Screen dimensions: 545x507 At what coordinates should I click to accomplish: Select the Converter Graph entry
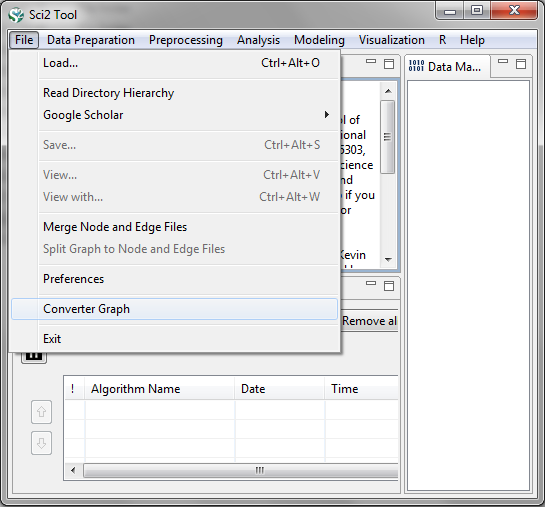pyautogui.click(x=174, y=309)
